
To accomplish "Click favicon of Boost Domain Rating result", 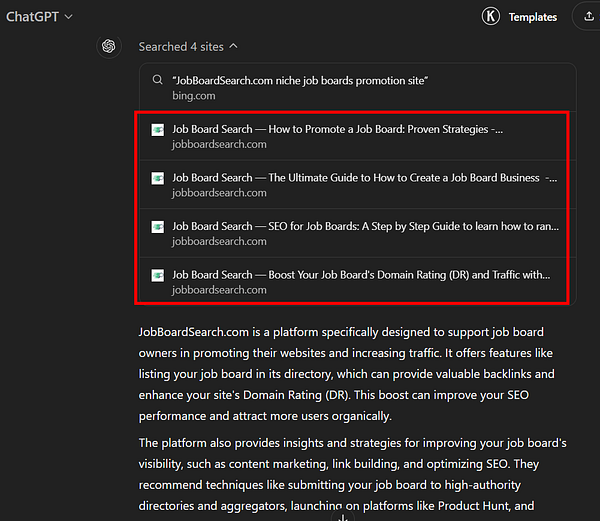I will [157, 275].
